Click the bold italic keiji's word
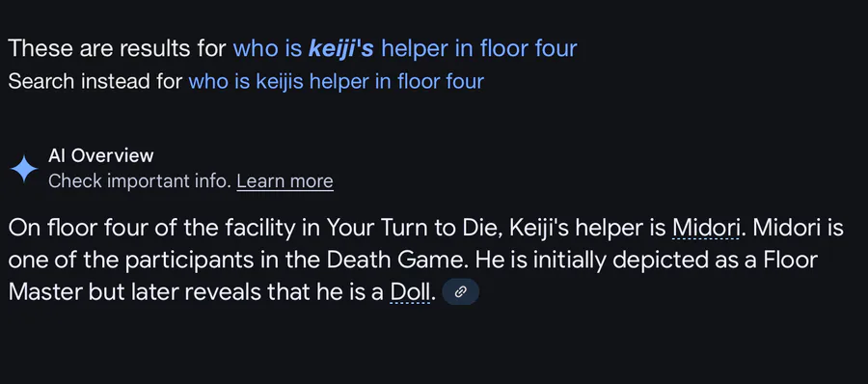 pos(341,49)
